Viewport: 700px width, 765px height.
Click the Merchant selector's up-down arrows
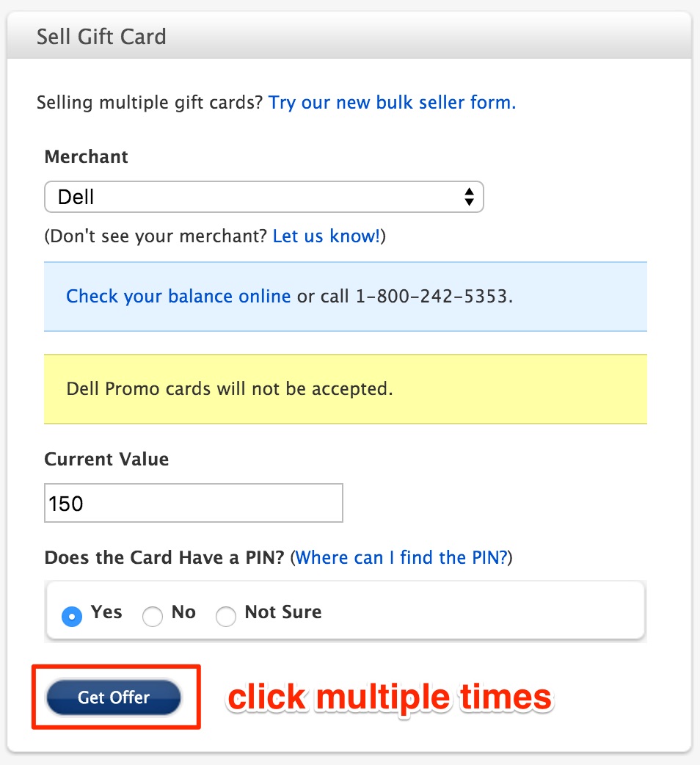(470, 197)
